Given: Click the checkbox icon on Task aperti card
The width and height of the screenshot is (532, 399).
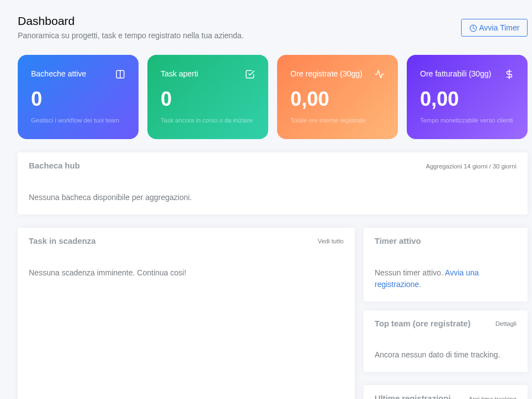Looking at the screenshot, I should click(x=250, y=74).
